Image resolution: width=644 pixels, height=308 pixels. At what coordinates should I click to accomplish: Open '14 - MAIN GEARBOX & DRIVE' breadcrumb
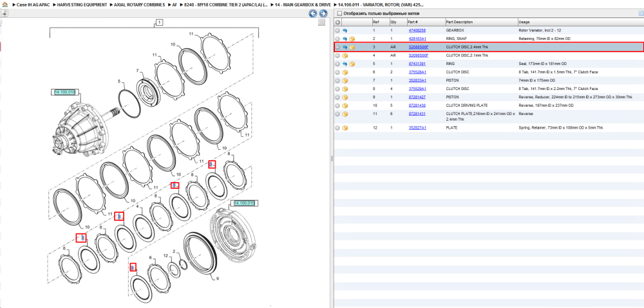click(x=303, y=5)
